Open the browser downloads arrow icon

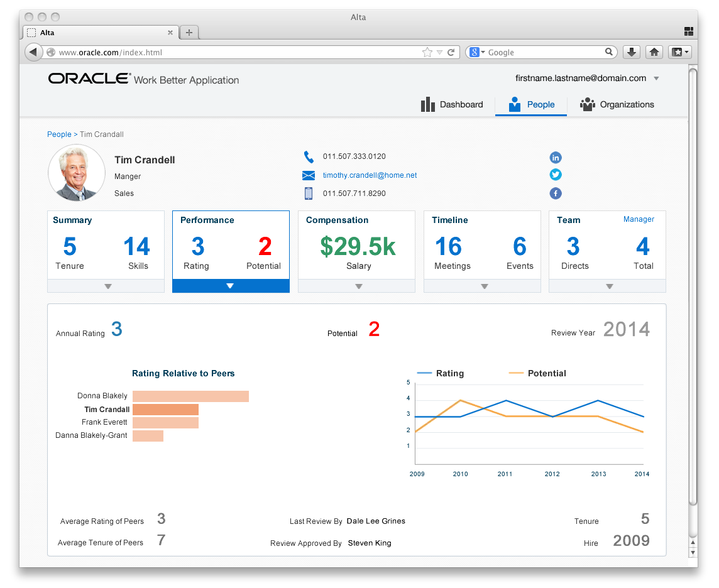pos(632,52)
